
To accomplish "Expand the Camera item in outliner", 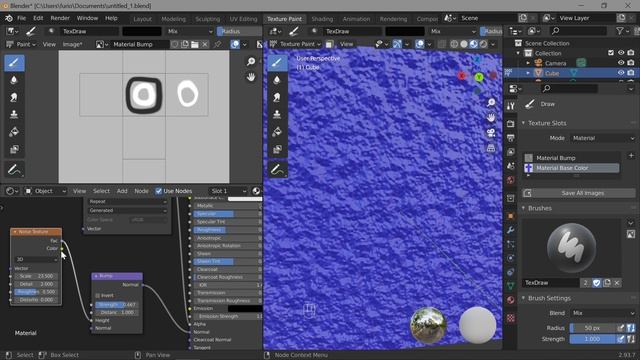I will [528, 63].
